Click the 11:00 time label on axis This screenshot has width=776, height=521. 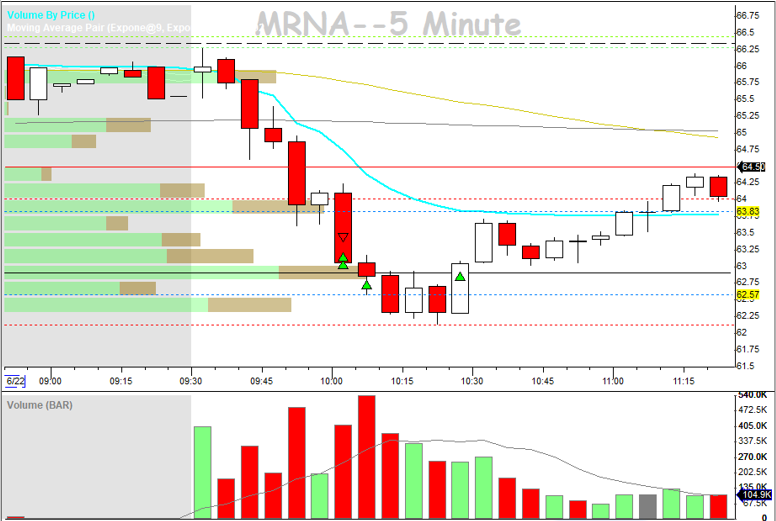tap(613, 381)
